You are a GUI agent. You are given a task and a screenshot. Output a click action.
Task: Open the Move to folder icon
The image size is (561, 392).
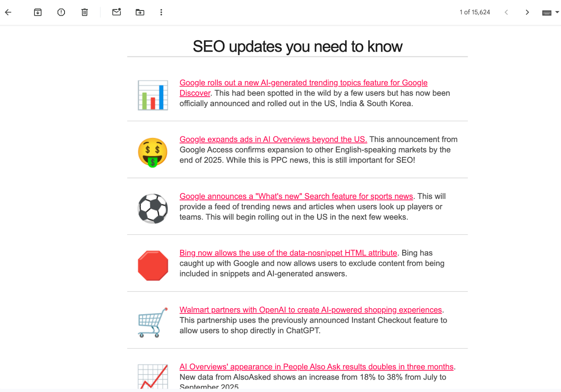(140, 12)
